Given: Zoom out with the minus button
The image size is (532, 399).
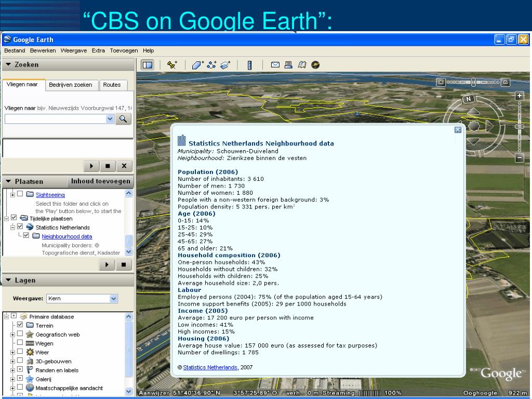Looking at the screenshot, I should tap(520, 157).
